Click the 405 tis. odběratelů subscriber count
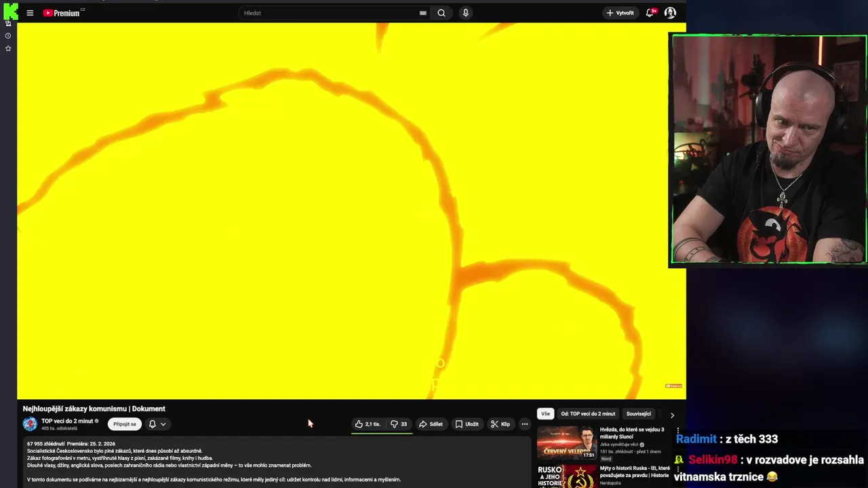This screenshot has height=488, width=868. [x=60, y=428]
